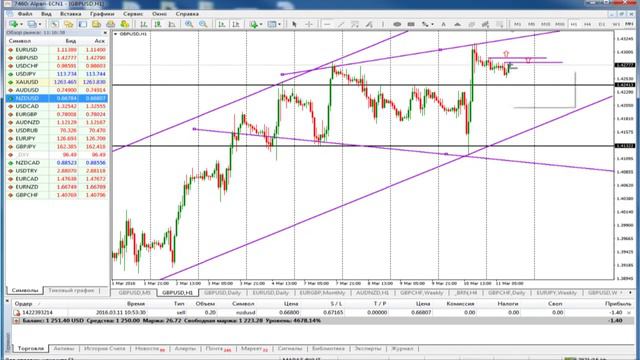
Task: Select the Trendline drawing tool
Action: pyautogui.click(x=341, y=24)
